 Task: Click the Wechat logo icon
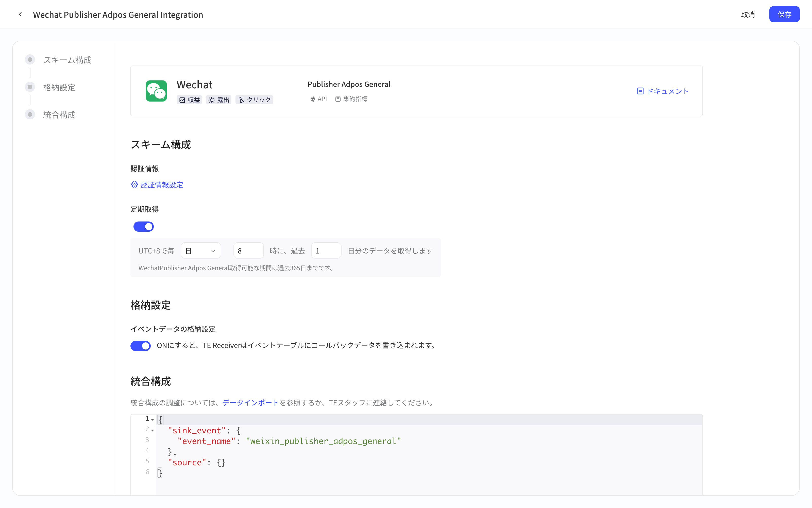[156, 91]
